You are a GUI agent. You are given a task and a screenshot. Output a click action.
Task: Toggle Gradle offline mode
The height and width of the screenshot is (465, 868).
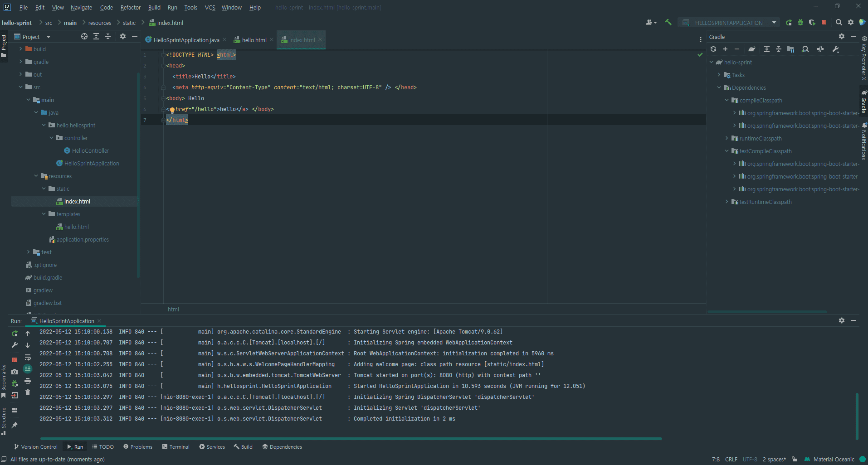(x=820, y=49)
